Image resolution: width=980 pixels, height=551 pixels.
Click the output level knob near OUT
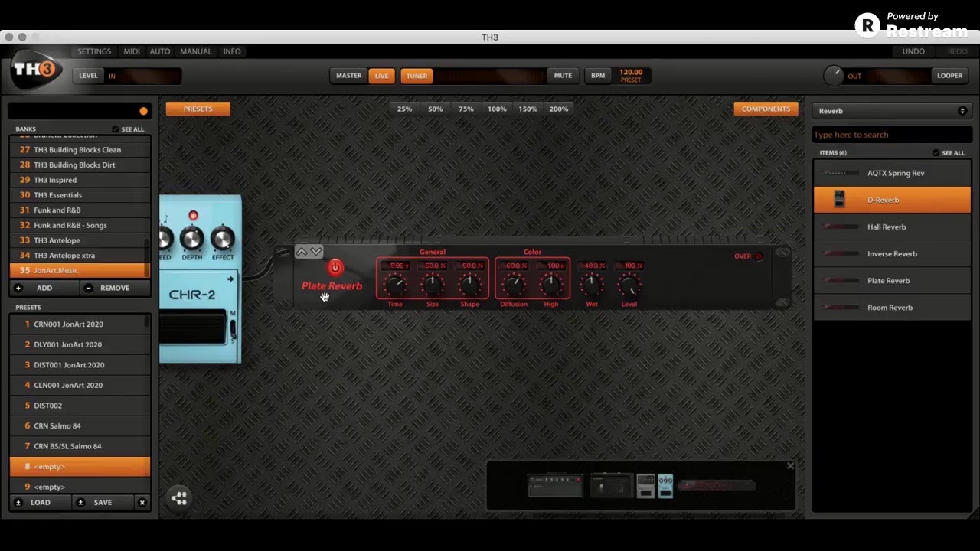833,76
